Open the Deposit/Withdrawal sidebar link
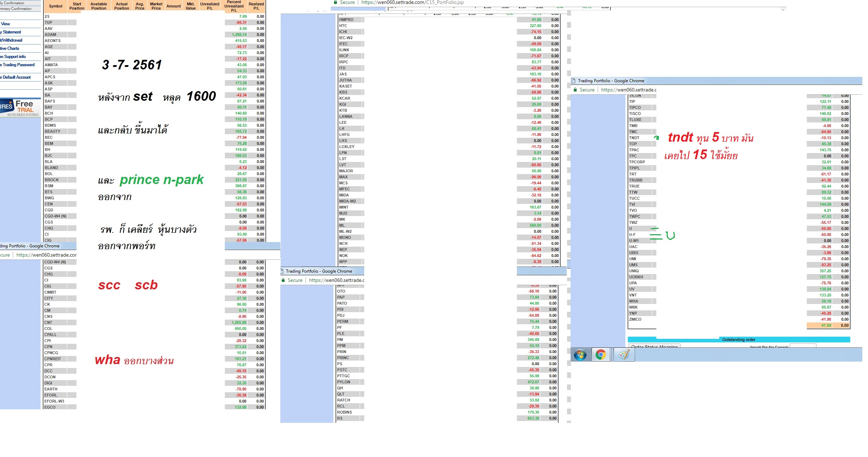The height and width of the screenshot is (457, 868). (x=11, y=40)
